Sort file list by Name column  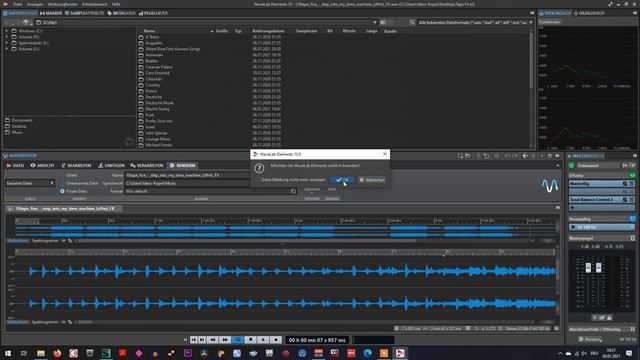[x=149, y=31]
